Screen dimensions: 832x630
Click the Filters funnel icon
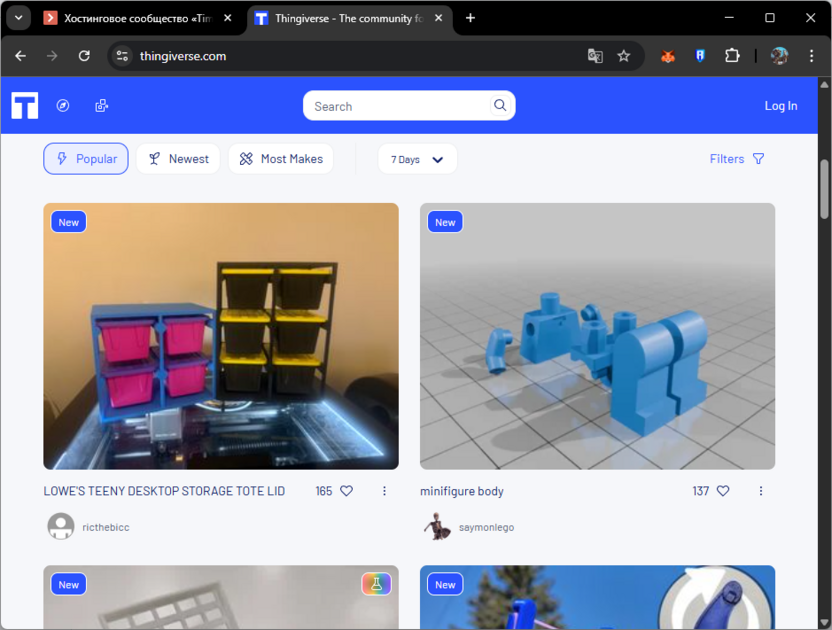(759, 159)
